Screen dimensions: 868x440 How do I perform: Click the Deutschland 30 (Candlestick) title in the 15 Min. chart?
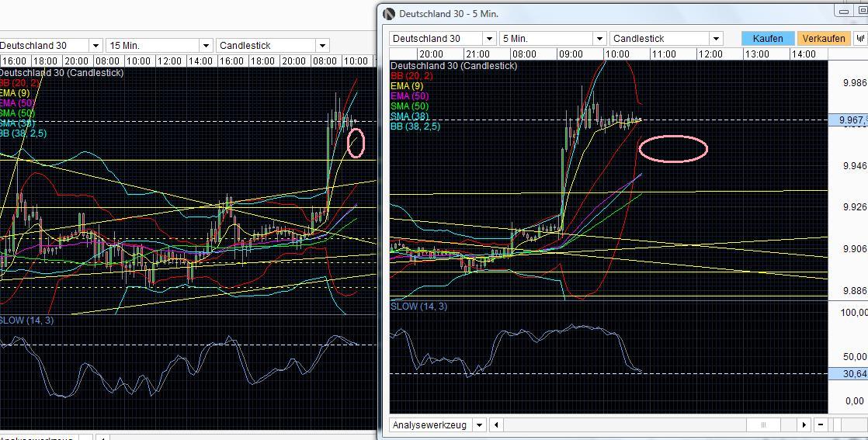click(x=61, y=72)
